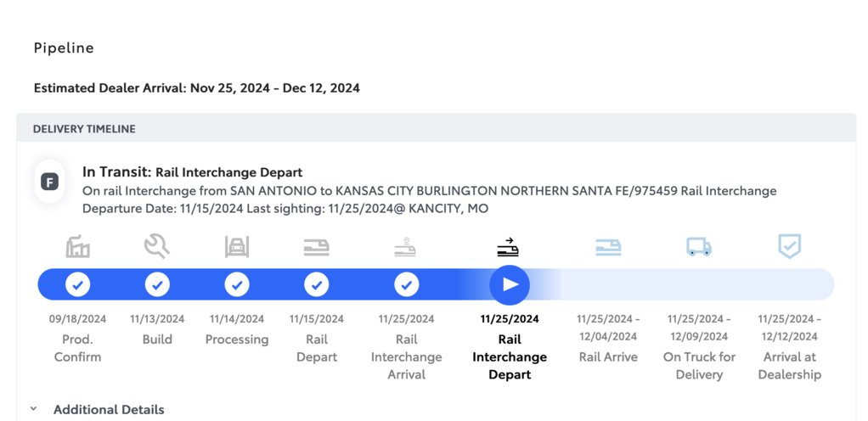Select the black Rail Interchange Depart icon

(508, 247)
